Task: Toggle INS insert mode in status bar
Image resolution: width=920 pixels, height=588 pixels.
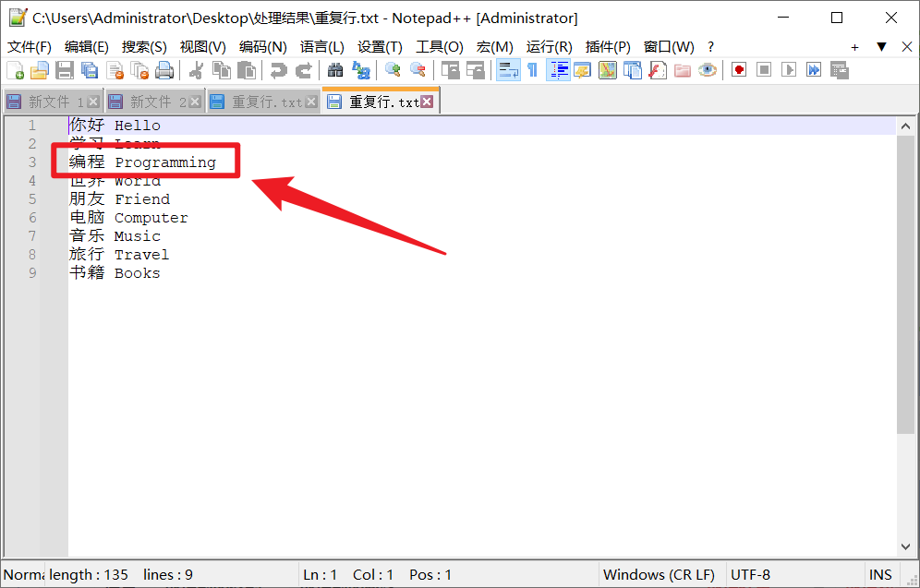Action: coord(880,574)
